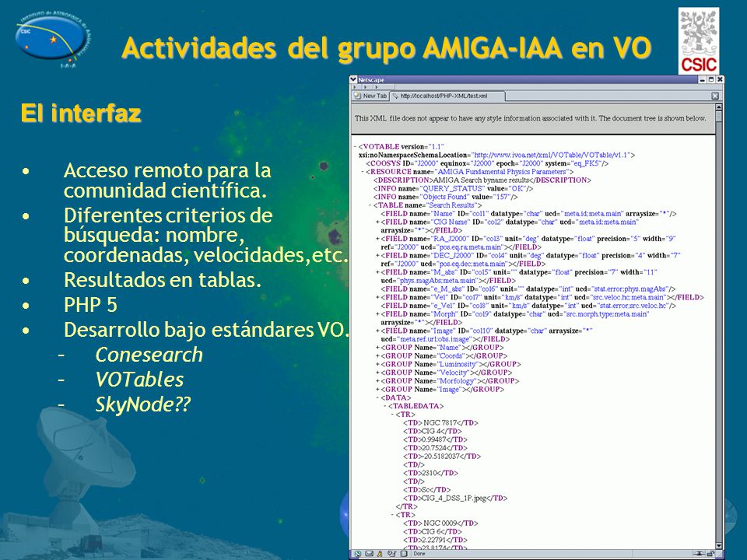Open the Composer page icon in status bar
The width and height of the screenshot is (747, 560).
[404, 554]
